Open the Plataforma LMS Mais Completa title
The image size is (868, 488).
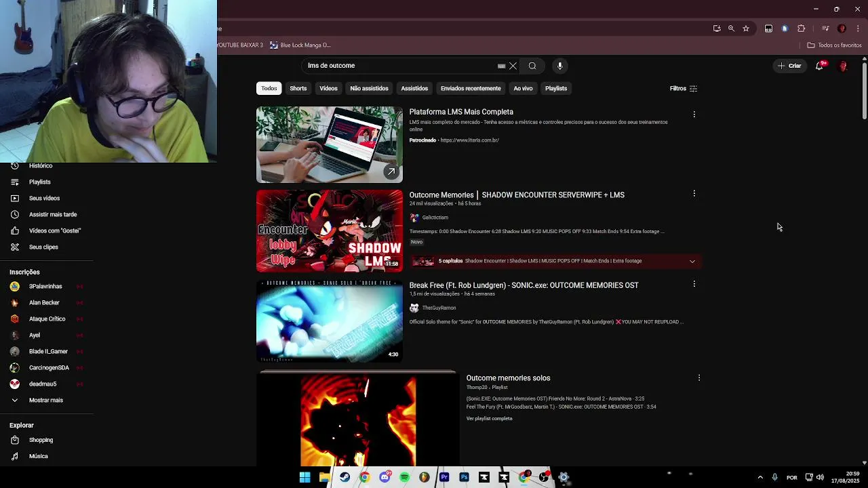click(x=461, y=112)
